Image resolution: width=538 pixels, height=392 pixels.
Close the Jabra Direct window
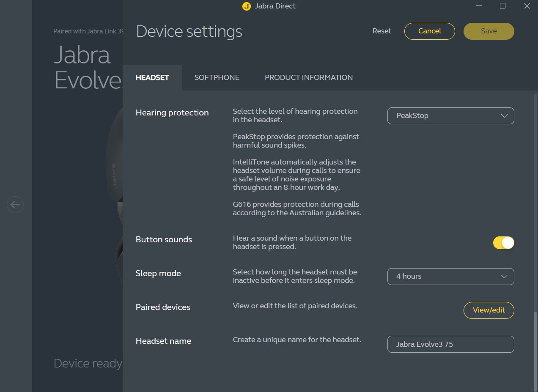click(x=527, y=6)
